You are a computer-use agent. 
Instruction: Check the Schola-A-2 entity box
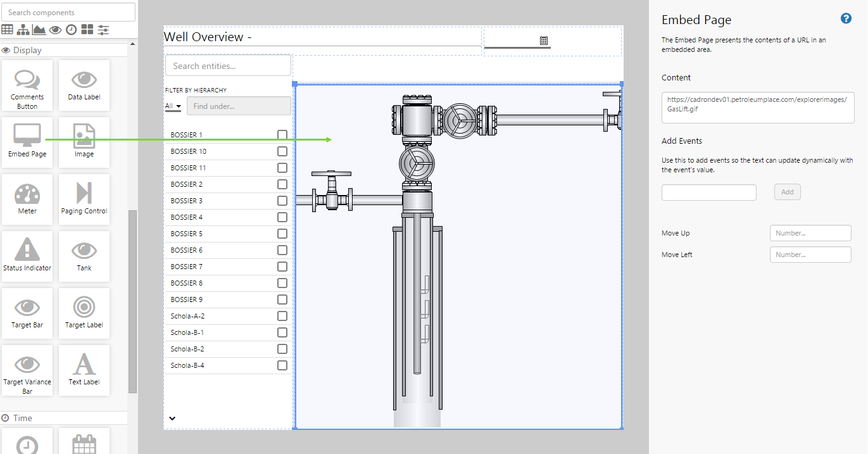(282, 316)
